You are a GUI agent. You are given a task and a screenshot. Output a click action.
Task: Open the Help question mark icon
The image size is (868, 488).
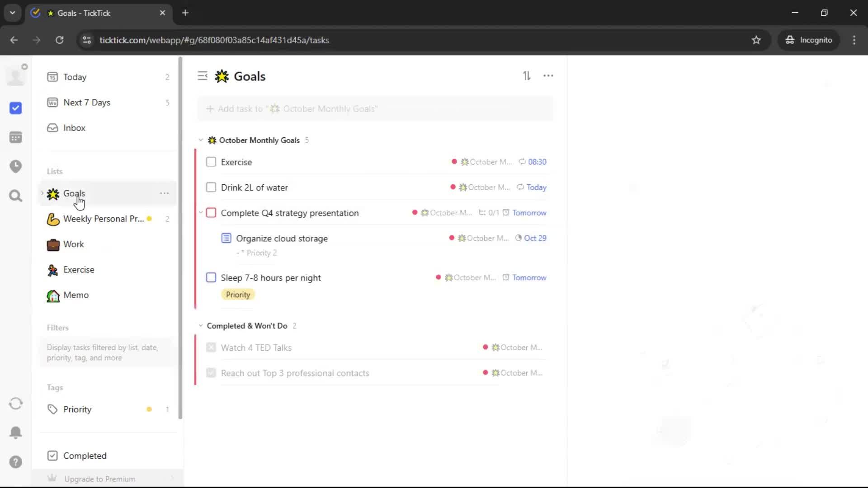[x=16, y=462]
